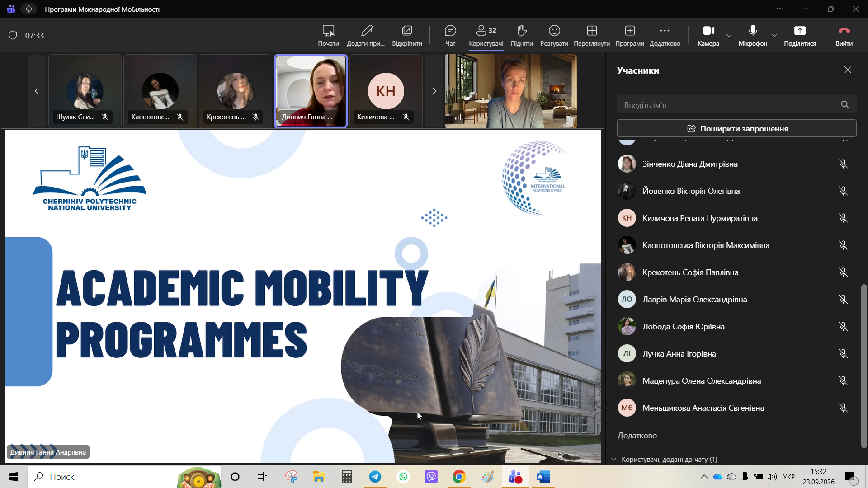Toggle the Мікрофон microphone mute
The image size is (868, 488).
753,35
